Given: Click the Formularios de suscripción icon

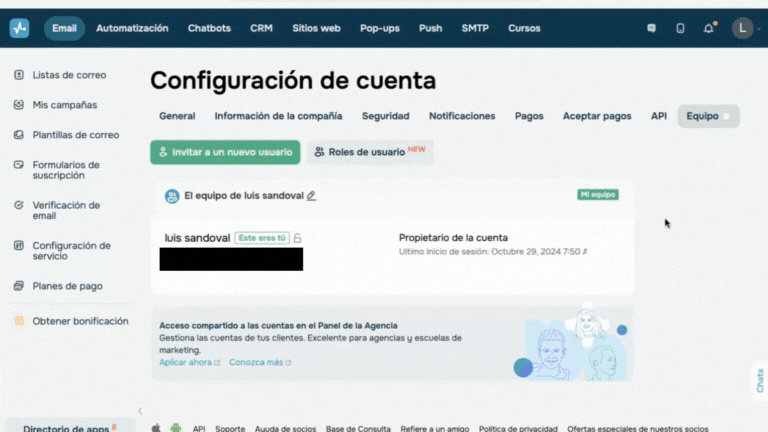Looking at the screenshot, I should point(19,165).
